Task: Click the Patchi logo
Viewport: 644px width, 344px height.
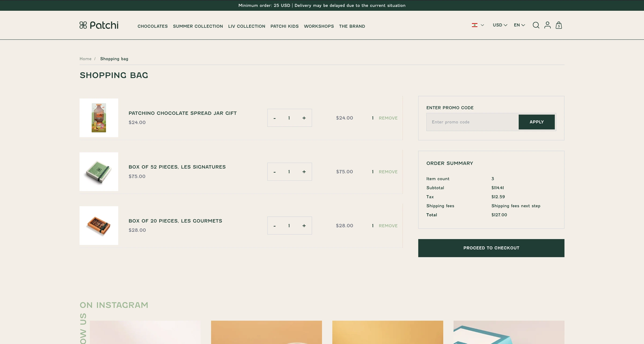Action: click(99, 25)
